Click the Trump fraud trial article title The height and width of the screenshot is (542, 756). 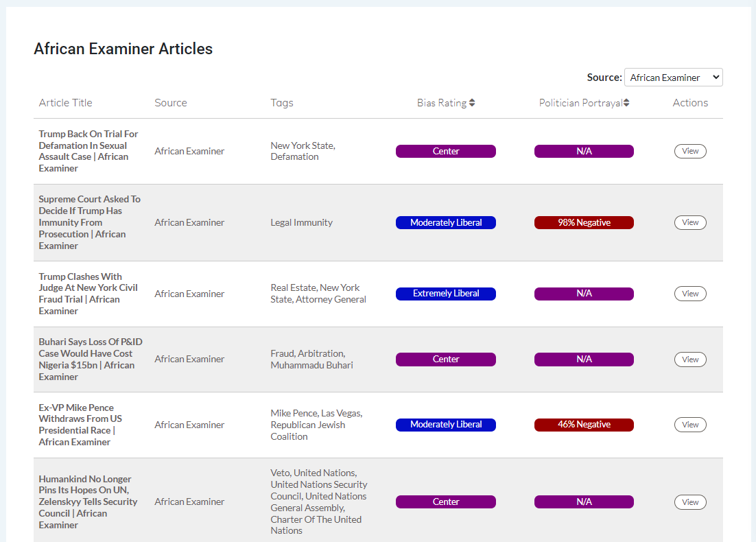coord(88,294)
